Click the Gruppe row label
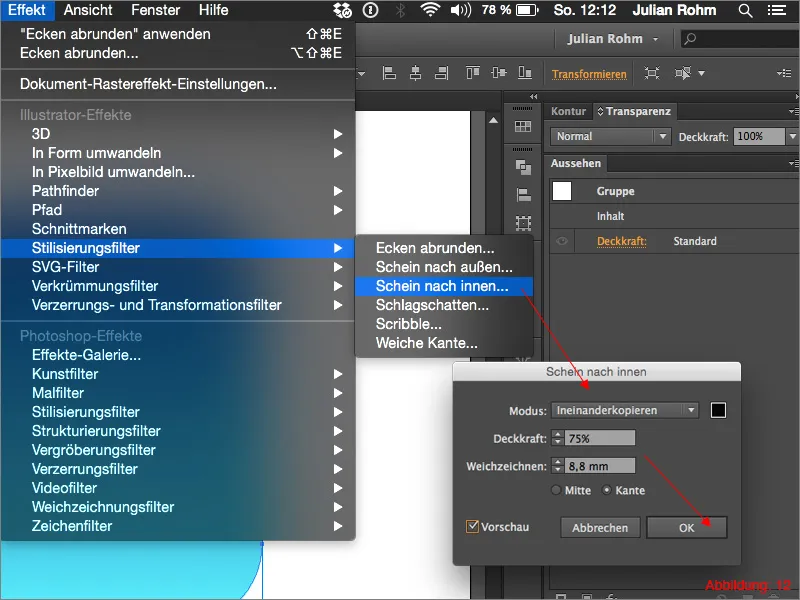The height and width of the screenshot is (600, 800). [x=615, y=191]
